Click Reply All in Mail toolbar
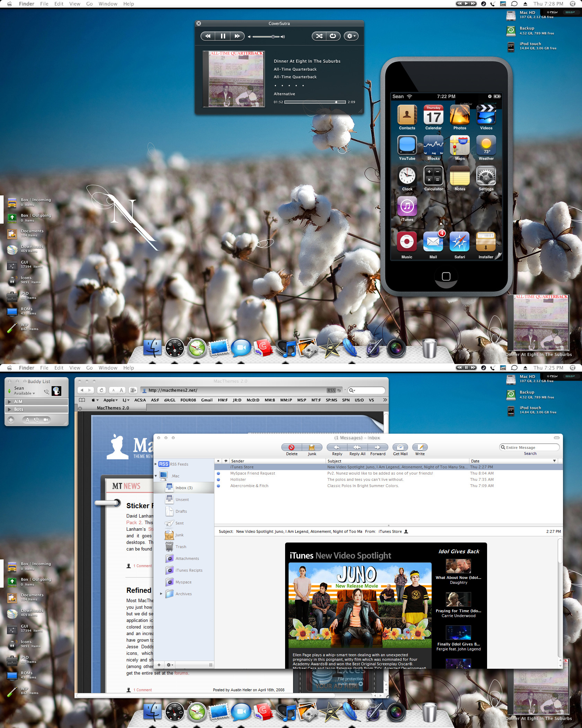 pyautogui.click(x=357, y=447)
